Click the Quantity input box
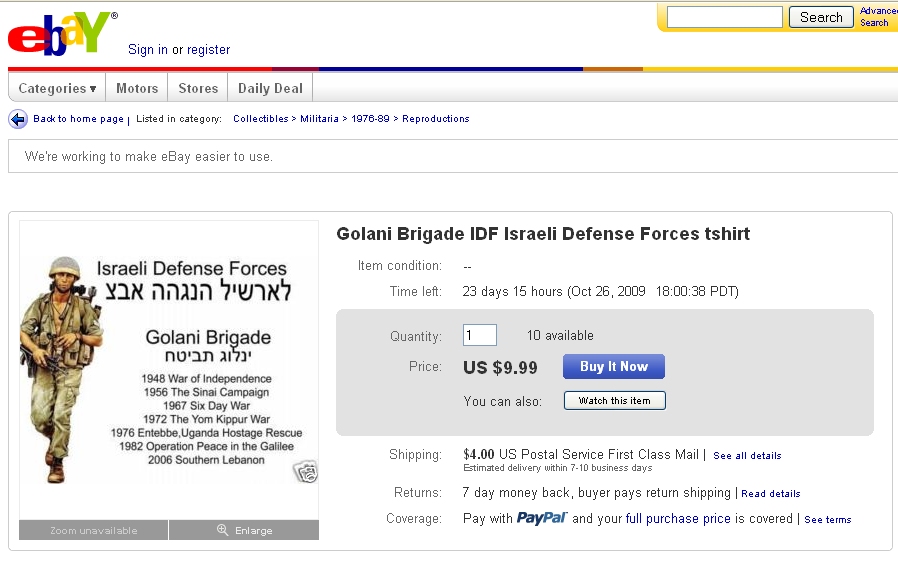The height and width of the screenshot is (570, 898). [x=480, y=335]
